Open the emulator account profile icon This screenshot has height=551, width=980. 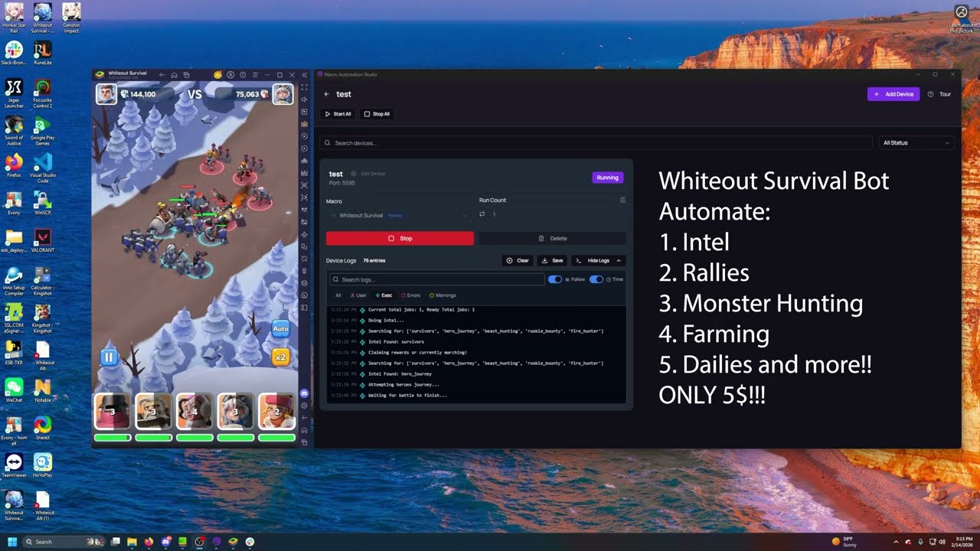pos(230,75)
